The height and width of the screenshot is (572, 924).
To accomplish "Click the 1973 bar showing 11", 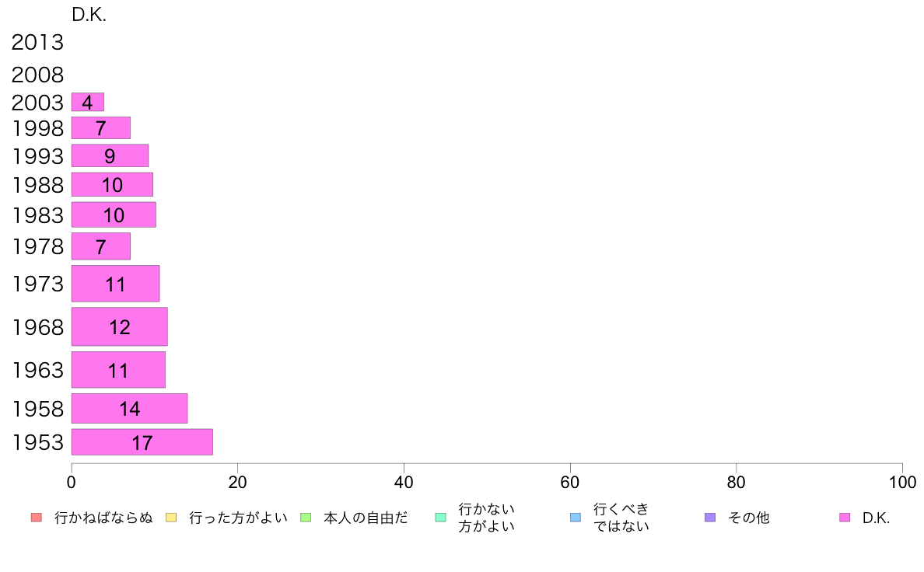I will click(x=115, y=284).
